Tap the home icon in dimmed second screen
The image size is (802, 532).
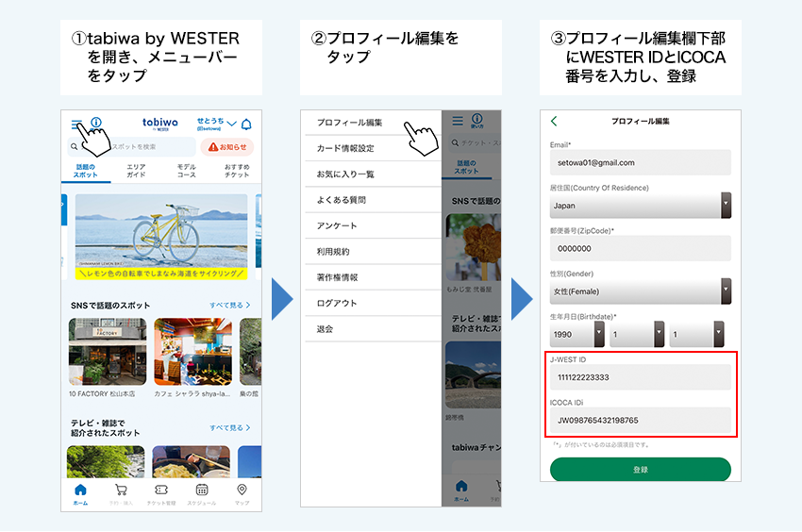pos(461,490)
